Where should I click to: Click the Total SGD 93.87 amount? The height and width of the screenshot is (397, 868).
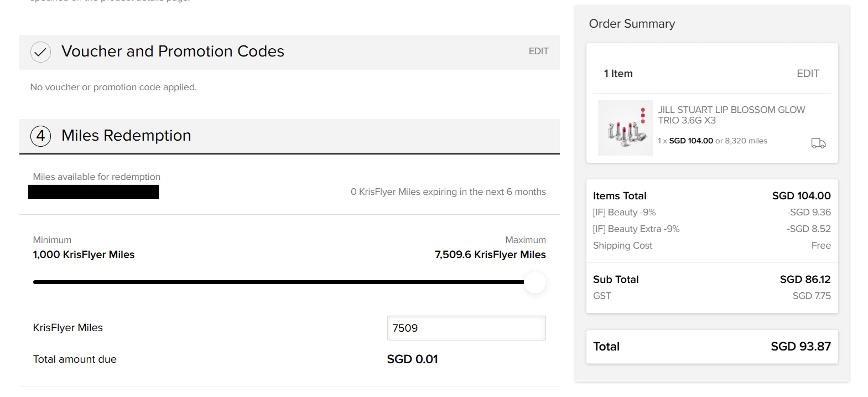[801, 346]
